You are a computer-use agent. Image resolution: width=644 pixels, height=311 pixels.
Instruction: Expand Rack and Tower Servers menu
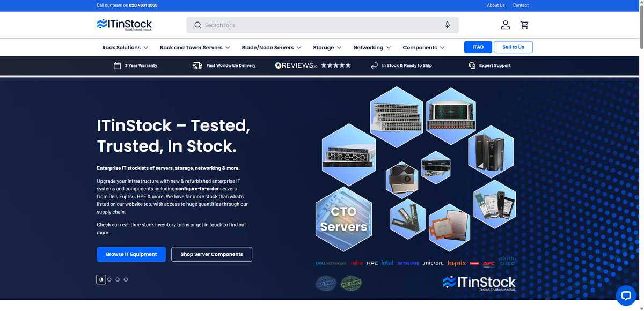click(x=195, y=47)
